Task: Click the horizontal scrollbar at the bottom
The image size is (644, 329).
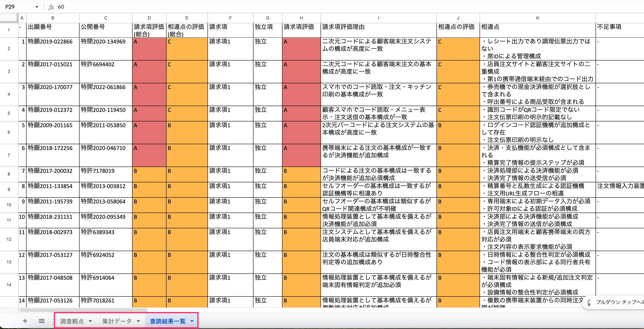Action: (x=83, y=310)
